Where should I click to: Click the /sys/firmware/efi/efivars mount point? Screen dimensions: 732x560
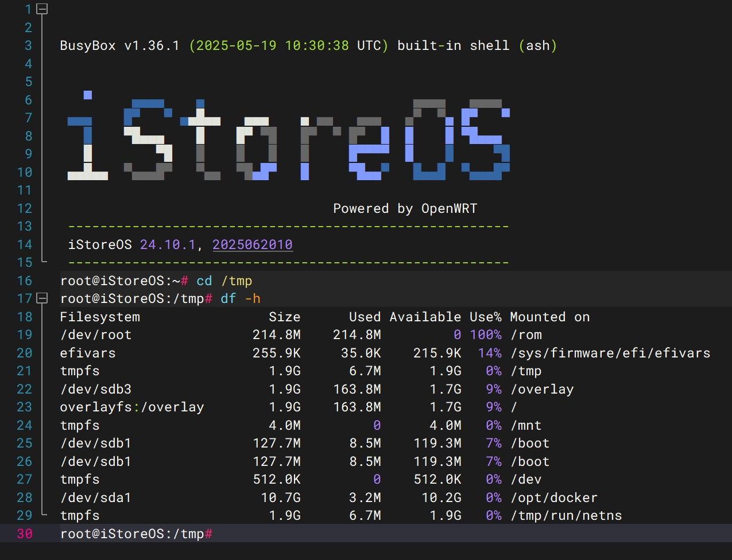click(610, 353)
